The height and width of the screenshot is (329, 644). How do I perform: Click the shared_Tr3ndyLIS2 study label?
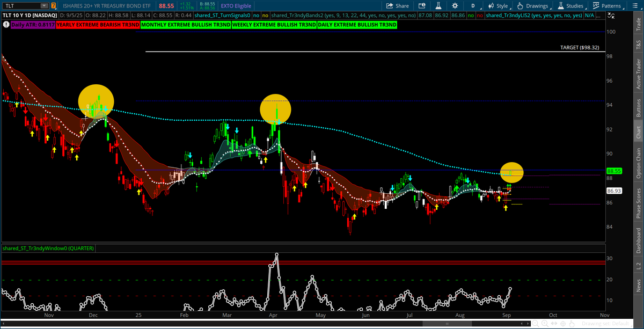click(533, 16)
